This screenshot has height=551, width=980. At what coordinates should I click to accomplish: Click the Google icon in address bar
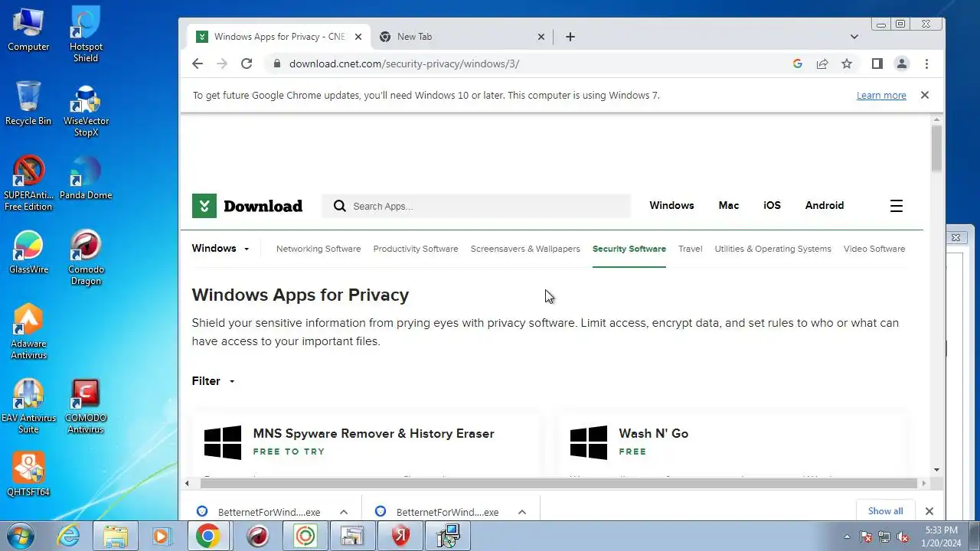point(798,64)
